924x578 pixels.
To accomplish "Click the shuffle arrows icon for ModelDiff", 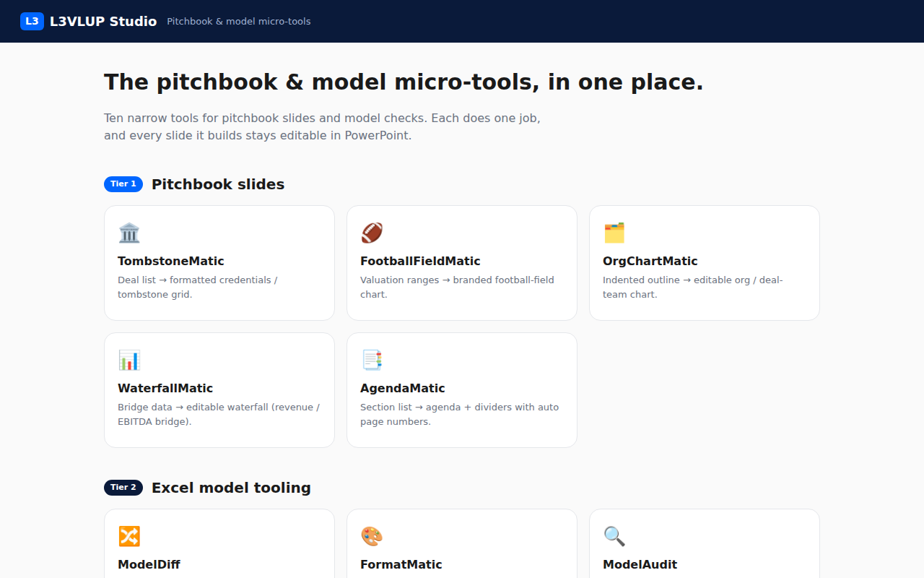I will point(129,536).
